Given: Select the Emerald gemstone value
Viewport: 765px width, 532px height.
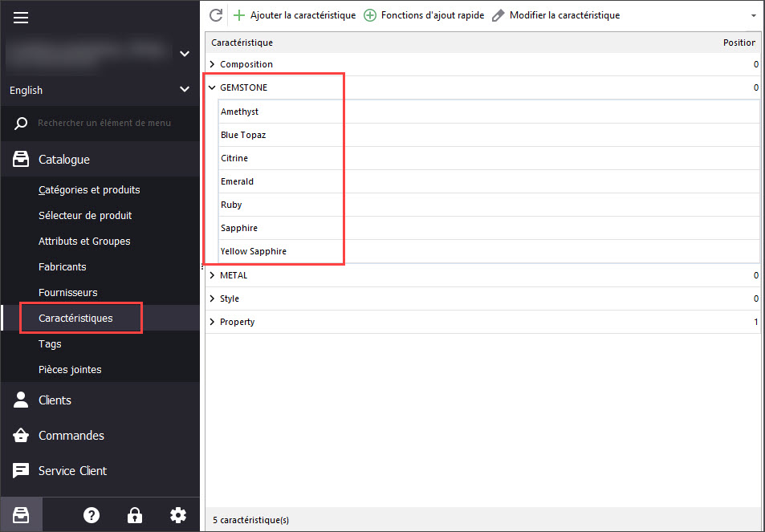Looking at the screenshot, I should pos(238,181).
